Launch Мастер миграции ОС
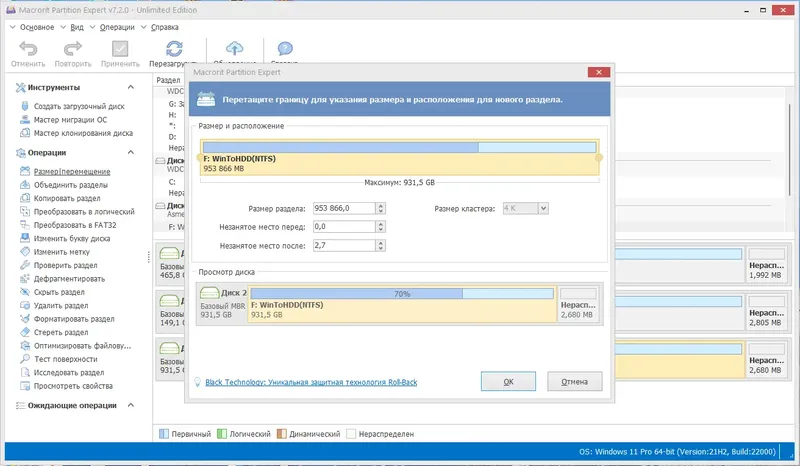 [70, 119]
